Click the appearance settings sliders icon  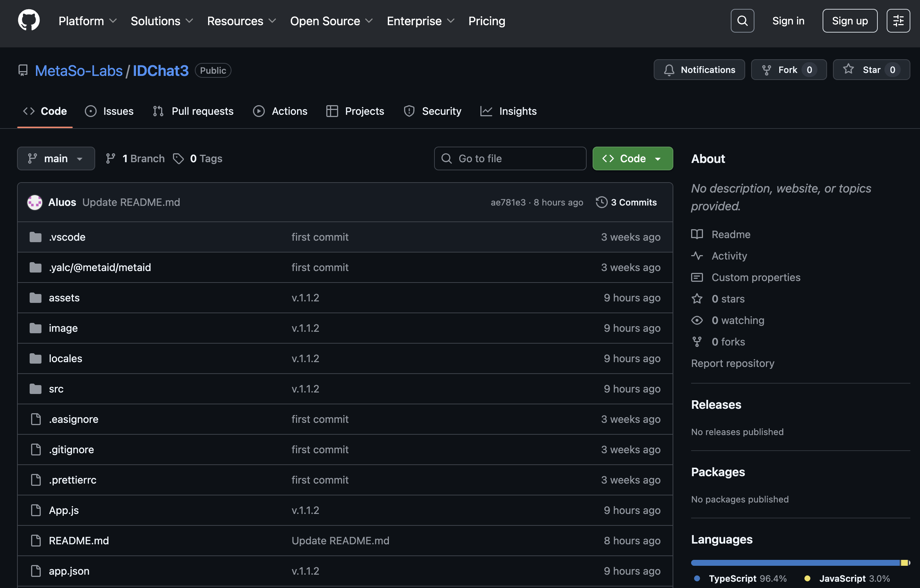pos(898,21)
